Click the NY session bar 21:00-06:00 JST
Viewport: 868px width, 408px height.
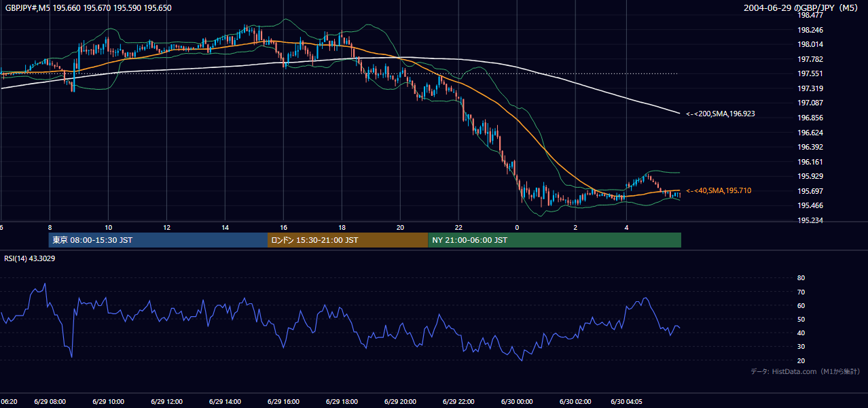pyautogui.click(x=554, y=240)
